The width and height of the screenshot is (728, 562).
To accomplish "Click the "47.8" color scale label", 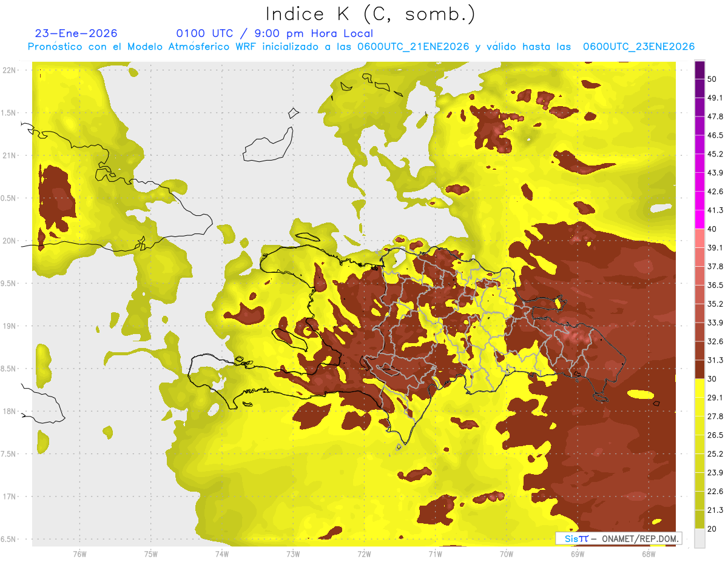I will pos(715,116).
